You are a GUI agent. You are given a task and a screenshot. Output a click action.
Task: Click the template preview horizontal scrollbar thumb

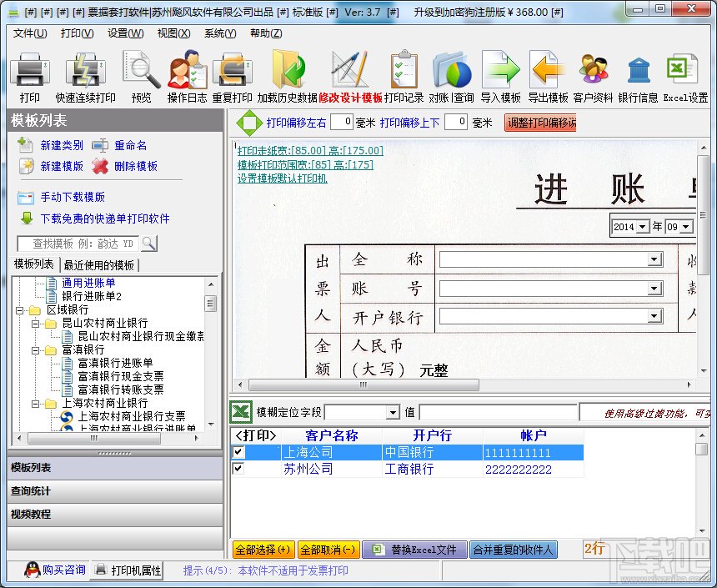point(364,384)
